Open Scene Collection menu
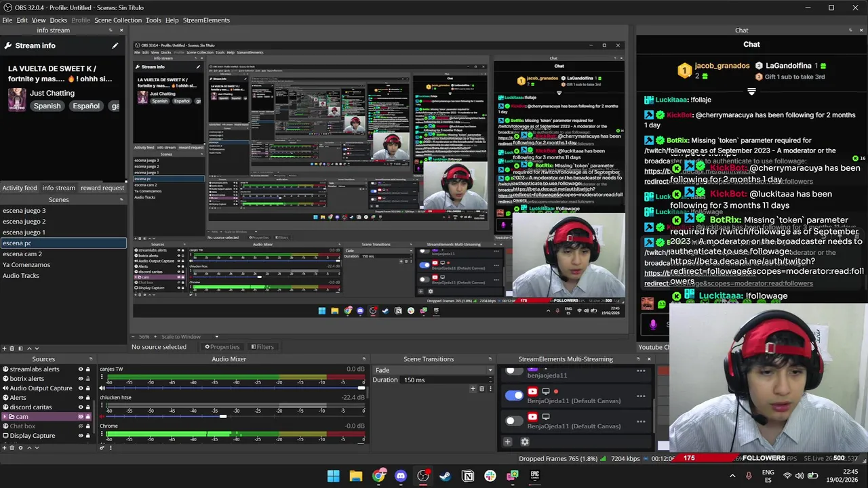The image size is (868, 488). coord(118,20)
